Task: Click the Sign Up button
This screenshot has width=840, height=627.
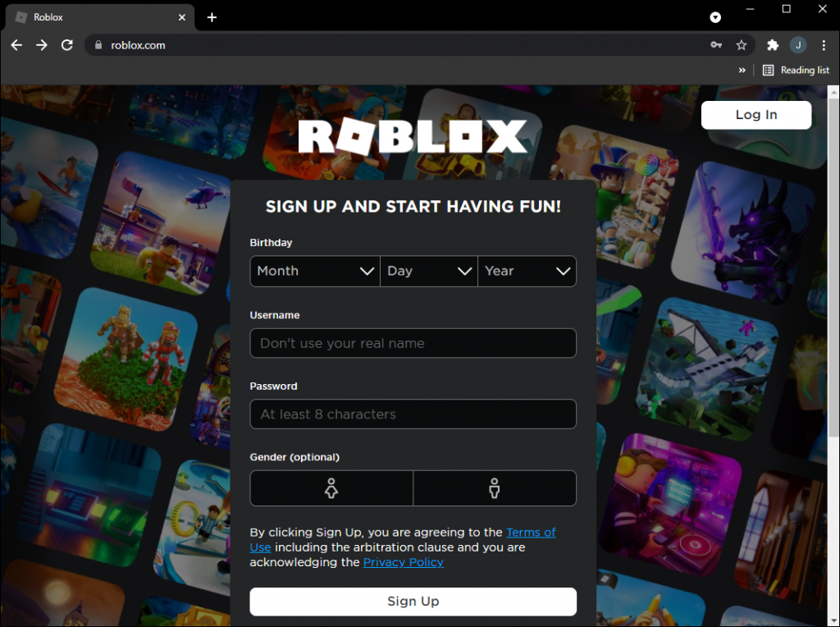Action: pos(413,602)
